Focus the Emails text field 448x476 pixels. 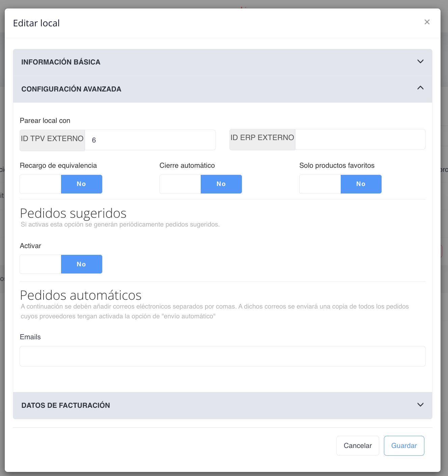222,356
